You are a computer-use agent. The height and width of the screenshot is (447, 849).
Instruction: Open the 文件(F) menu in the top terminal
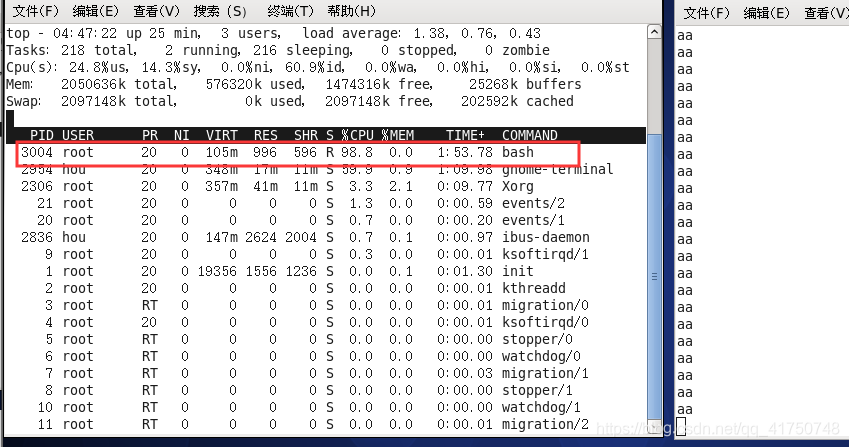pos(35,11)
